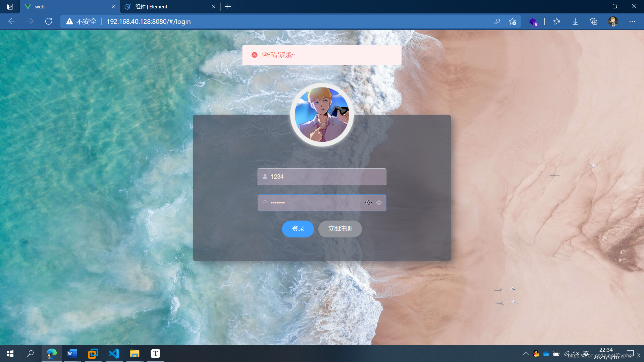Open the notification center icon
The image size is (644, 362).
[630, 354]
